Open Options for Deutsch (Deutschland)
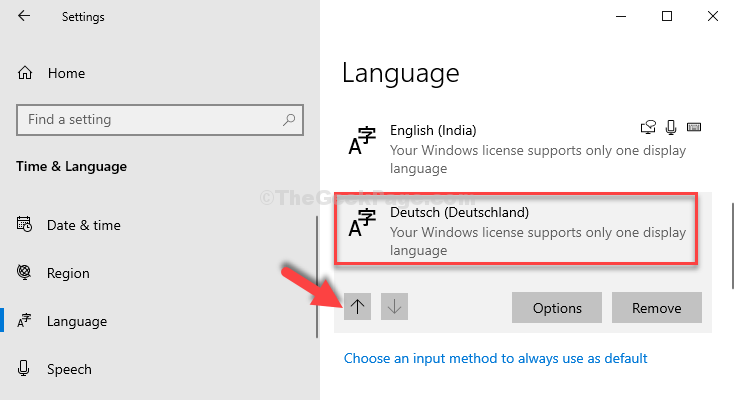Viewport: 736px width, 400px height. click(557, 308)
